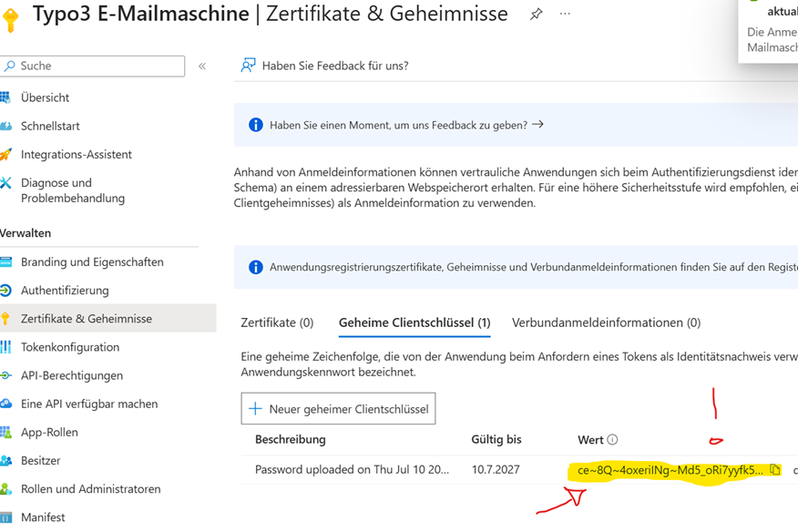Click the Beschreibung column header
The height and width of the screenshot is (532, 798).
pos(290,439)
